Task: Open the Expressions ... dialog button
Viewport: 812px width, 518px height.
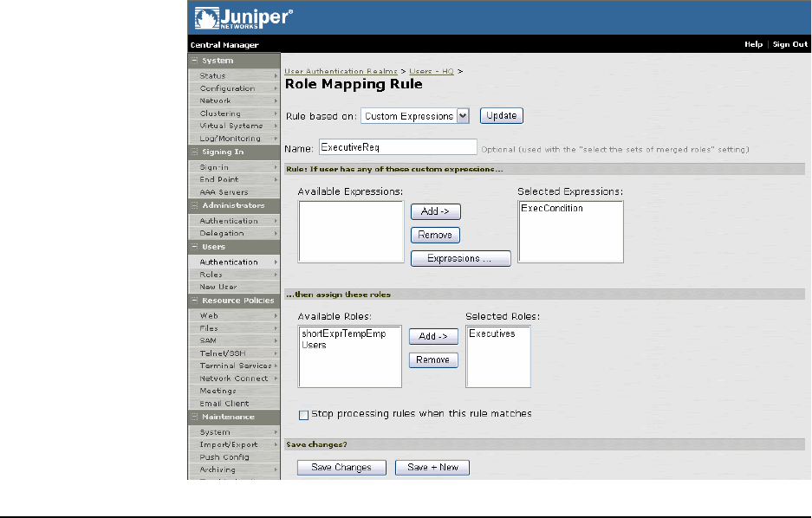Action: pos(460,259)
